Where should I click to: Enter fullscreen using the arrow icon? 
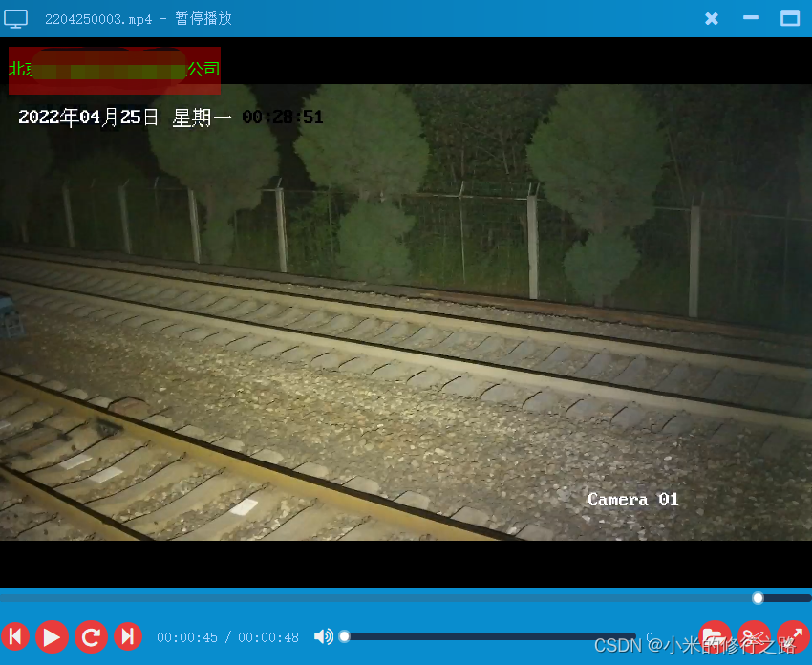click(x=792, y=637)
